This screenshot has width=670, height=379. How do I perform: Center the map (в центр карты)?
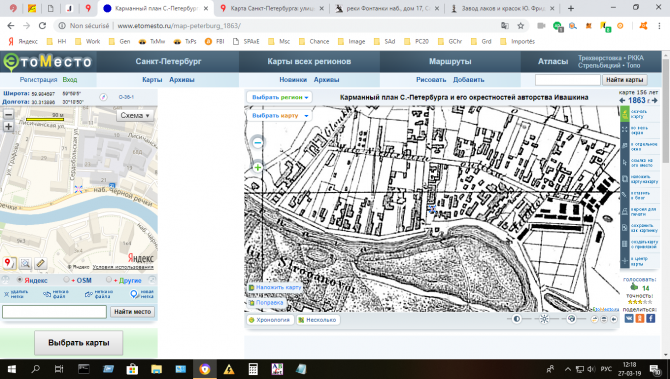click(639, 261)
